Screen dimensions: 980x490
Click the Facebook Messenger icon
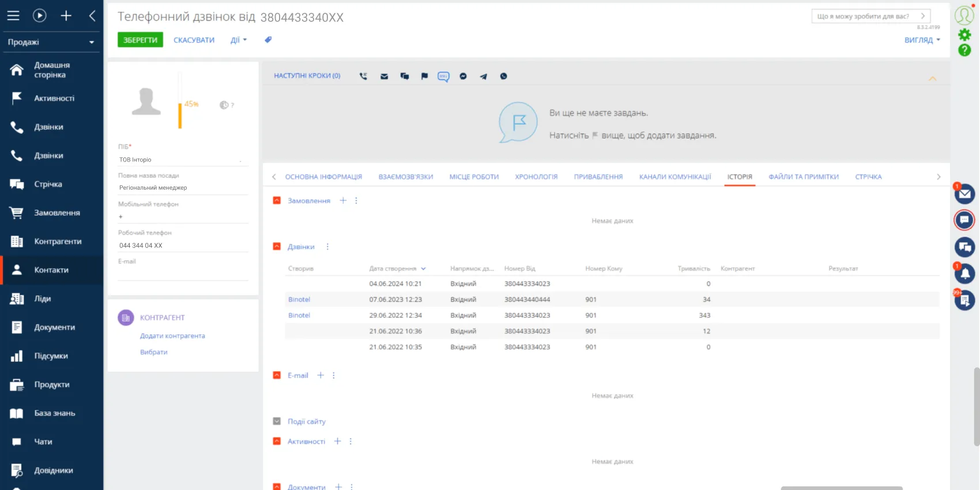pyautogui.click(x=463, y=76)
